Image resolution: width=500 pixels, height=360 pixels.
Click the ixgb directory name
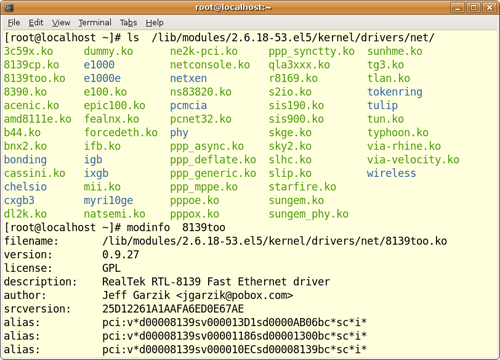coord(96,173)
